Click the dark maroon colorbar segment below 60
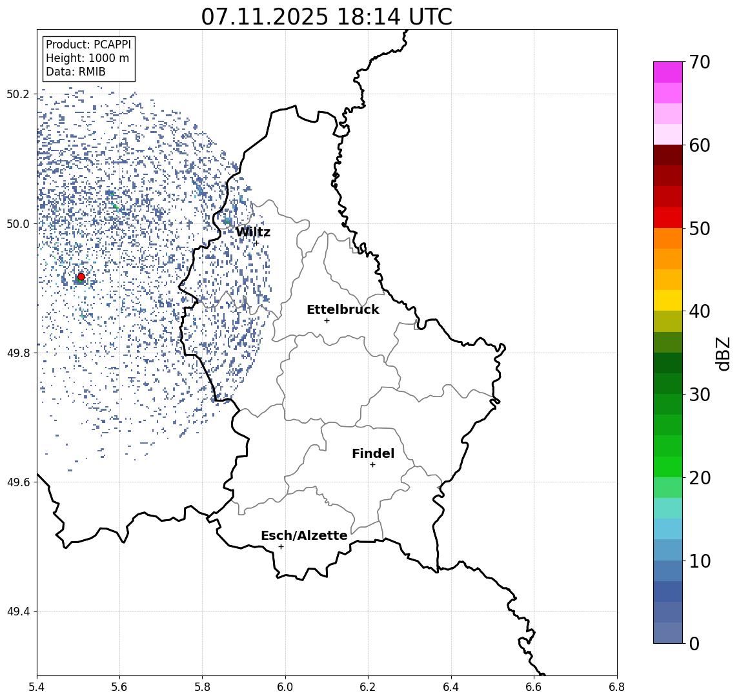Viewport: 739px width, 700px height. [668, 155]
